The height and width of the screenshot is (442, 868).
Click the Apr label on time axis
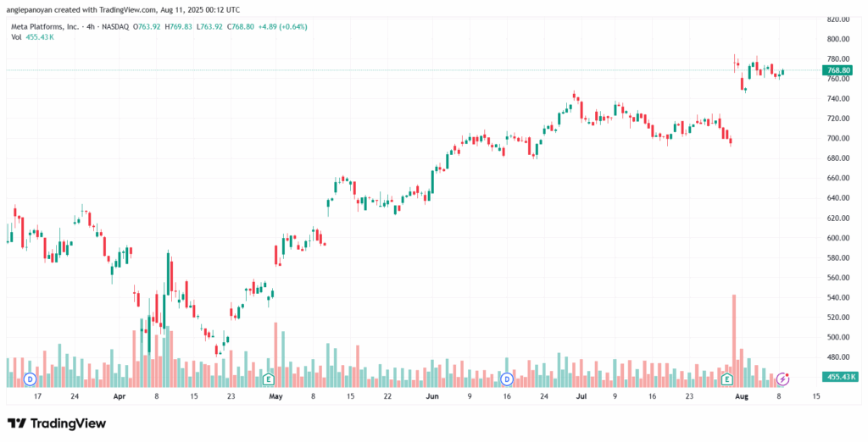click(x=120, y=395)
